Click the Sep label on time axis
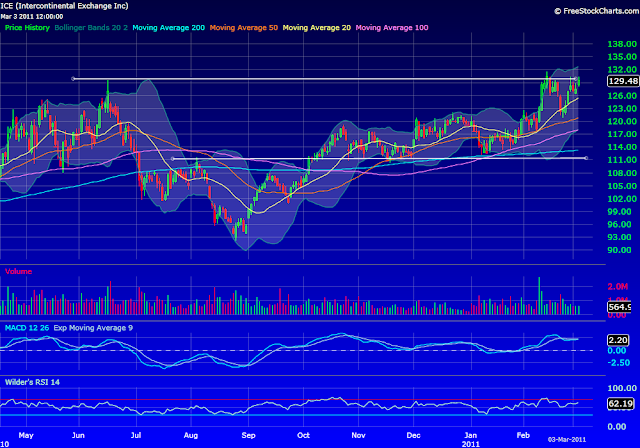Image resolution: width=640 pixels, height=448 pixels. [x=248, y=435]
